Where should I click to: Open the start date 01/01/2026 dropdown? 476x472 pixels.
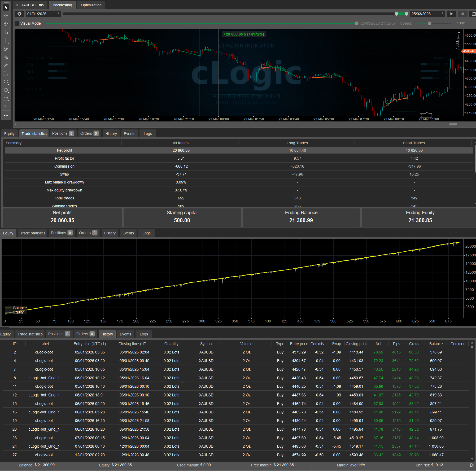tap(58, 14)
